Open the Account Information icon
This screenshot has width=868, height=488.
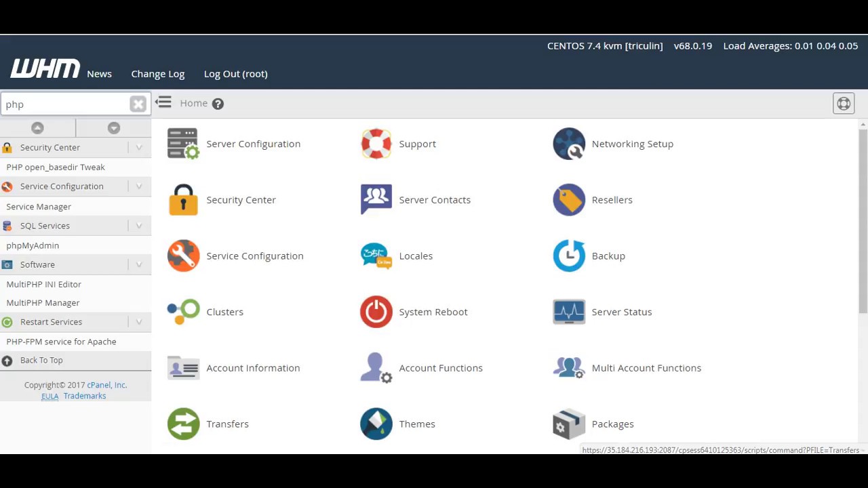183,368
